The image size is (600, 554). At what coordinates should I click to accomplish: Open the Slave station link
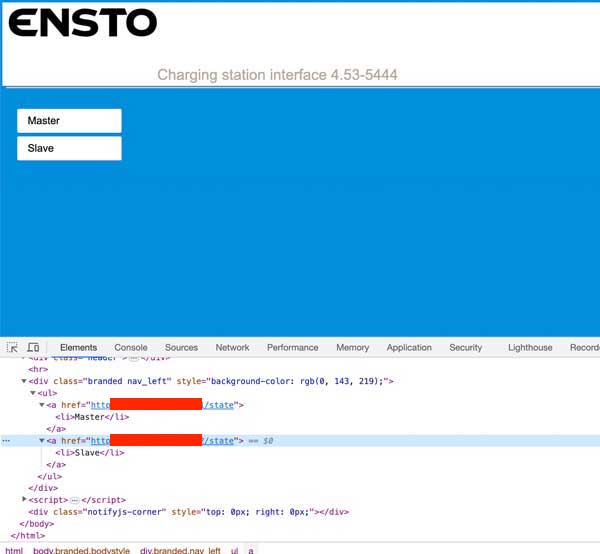point(69,148)
